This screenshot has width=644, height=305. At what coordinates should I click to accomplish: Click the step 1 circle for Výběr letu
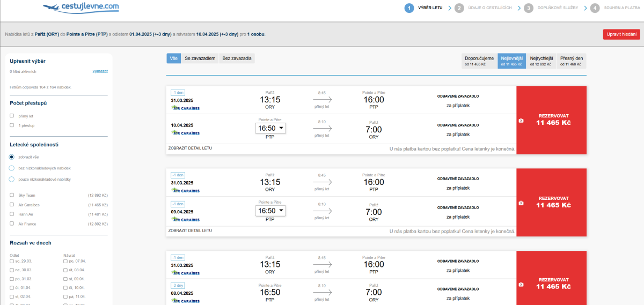tap(409, 8)
